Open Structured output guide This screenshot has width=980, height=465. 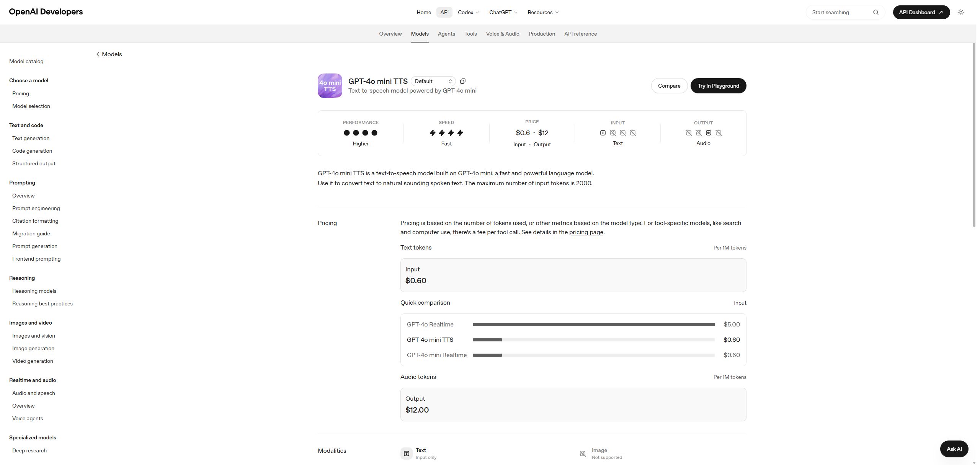point(34,163)
